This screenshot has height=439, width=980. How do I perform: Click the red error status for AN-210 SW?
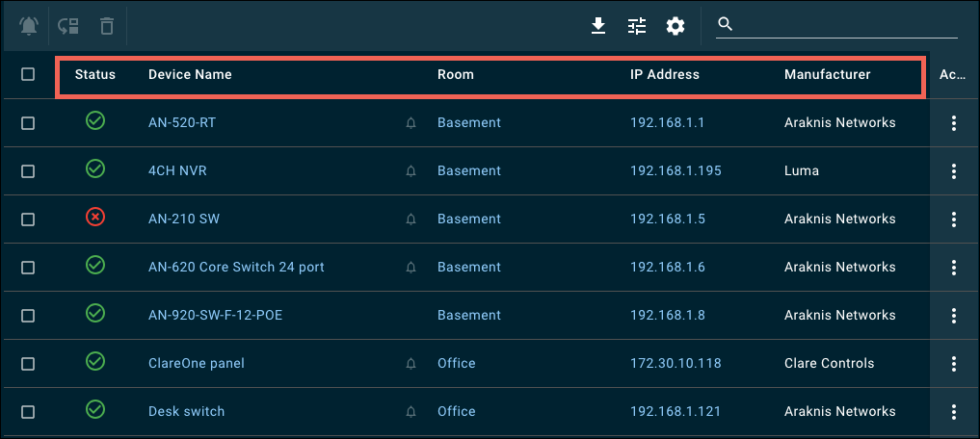tap(95, 218)
